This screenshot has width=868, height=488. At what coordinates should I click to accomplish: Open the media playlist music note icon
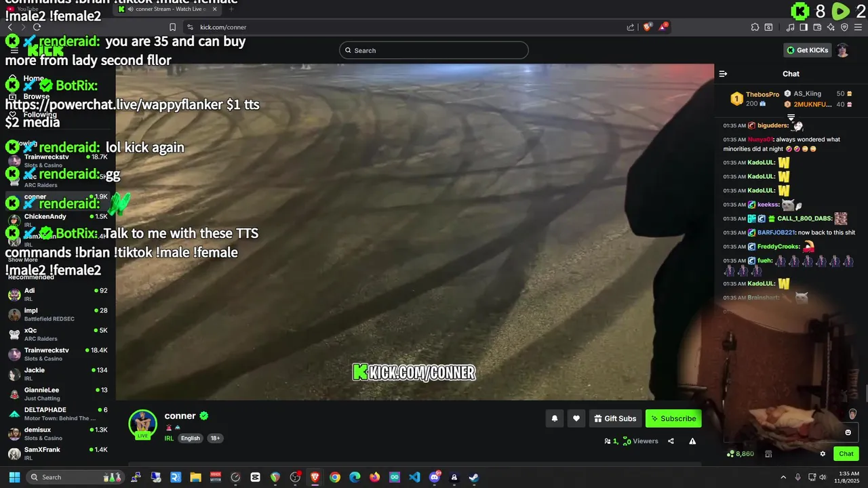[791, 27]
